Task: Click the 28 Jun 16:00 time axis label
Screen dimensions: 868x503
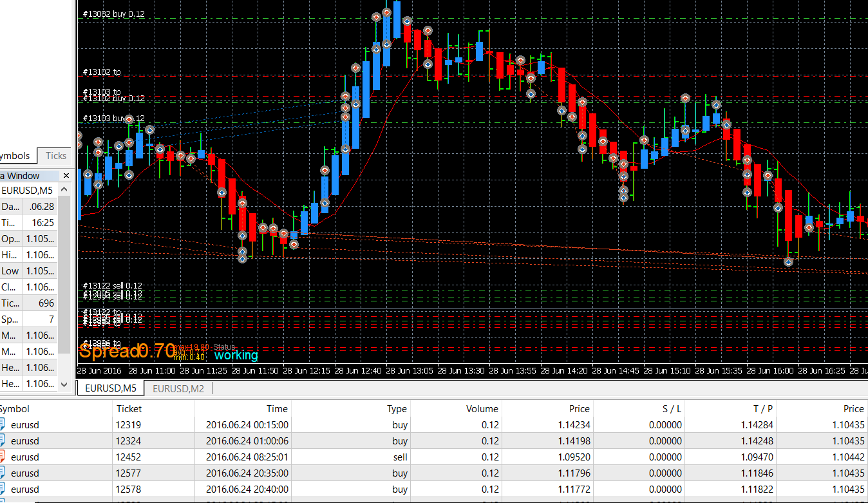Action: click(x=769, y=371)
